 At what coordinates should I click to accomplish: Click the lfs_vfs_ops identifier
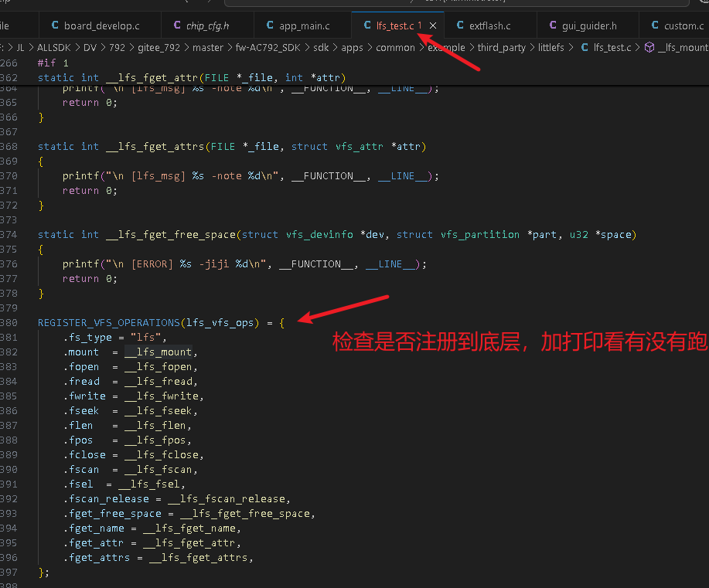[x=220, y=323]
